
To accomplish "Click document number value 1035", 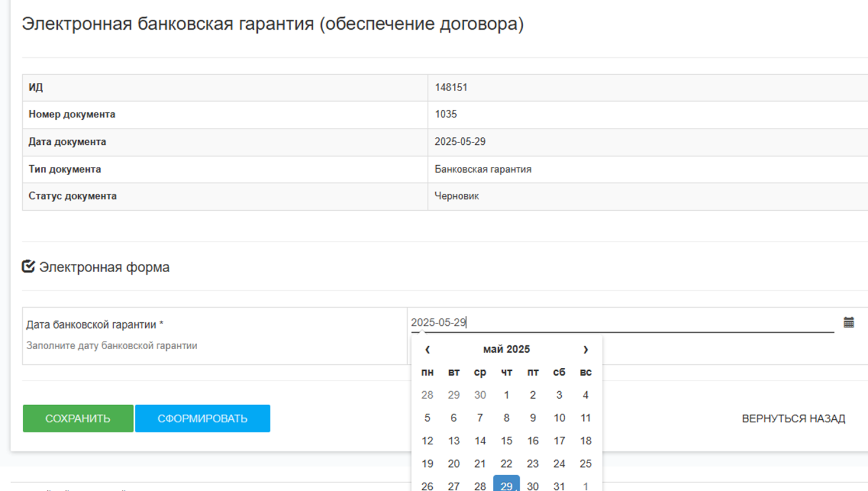I will pyautogui.click(x=446, y=114).
